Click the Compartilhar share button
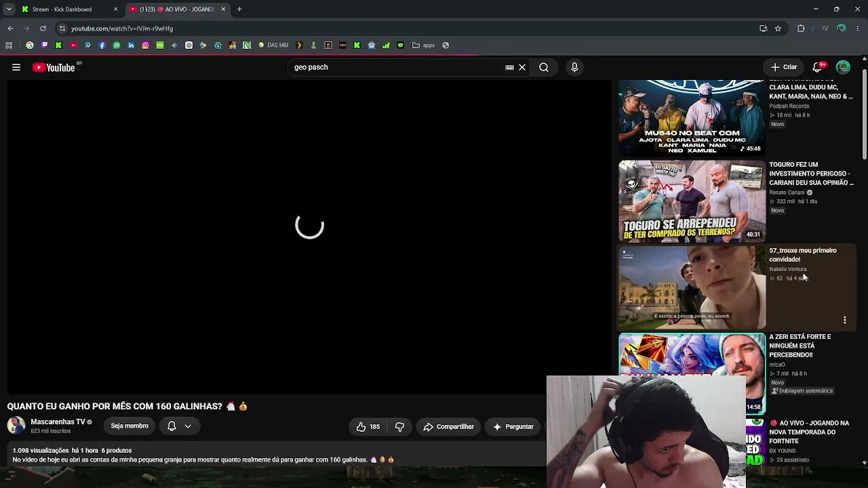The image size is (868, 488). pos(449,426)
